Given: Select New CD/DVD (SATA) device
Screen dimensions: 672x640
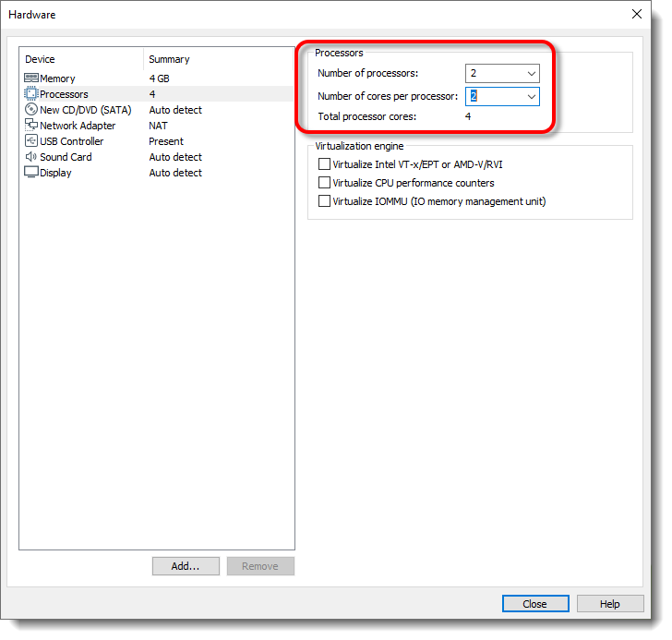Looking at the screenshot, I should coord(86,110).
